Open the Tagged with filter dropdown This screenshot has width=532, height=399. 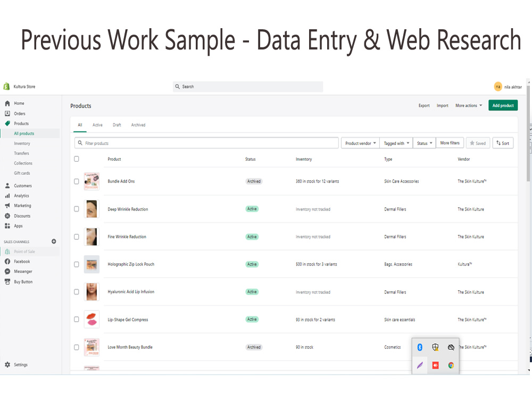click(x=396, y=143)
